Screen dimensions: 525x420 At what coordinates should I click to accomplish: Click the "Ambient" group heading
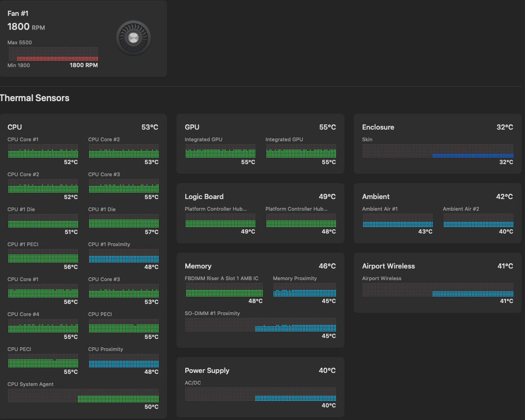376,197
